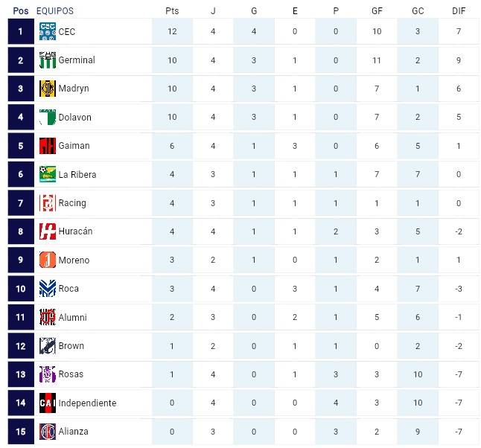
Task: Select the Alianza circular crest
Action: tap(48, 432)
